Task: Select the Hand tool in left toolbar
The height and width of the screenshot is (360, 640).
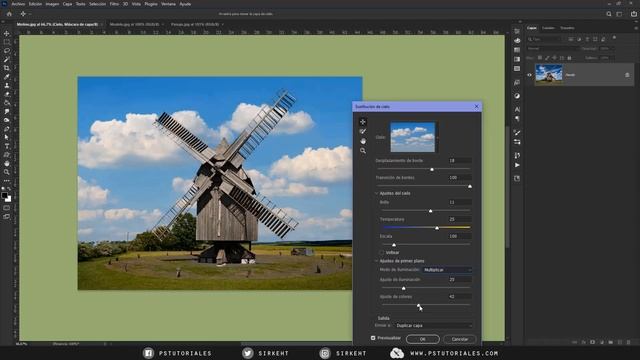Action: click(x=7, y=163)
